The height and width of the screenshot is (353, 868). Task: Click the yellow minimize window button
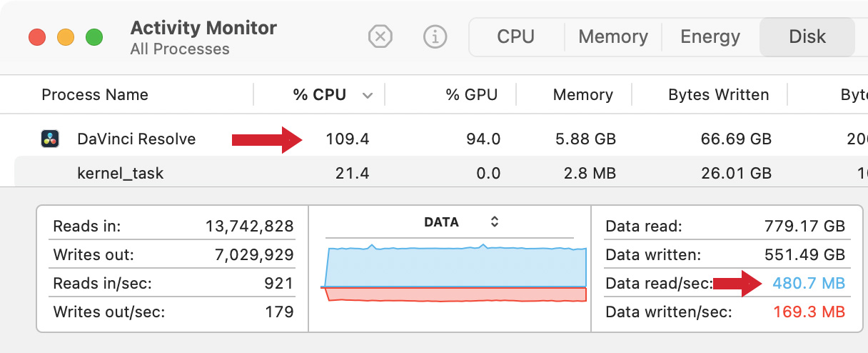point(66,37)
